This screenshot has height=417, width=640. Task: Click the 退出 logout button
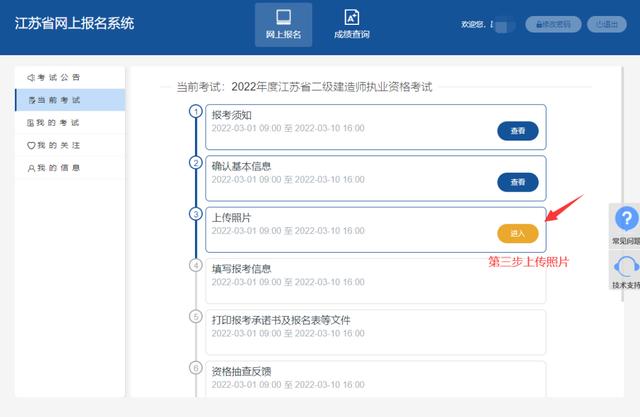tap(606, 24)
